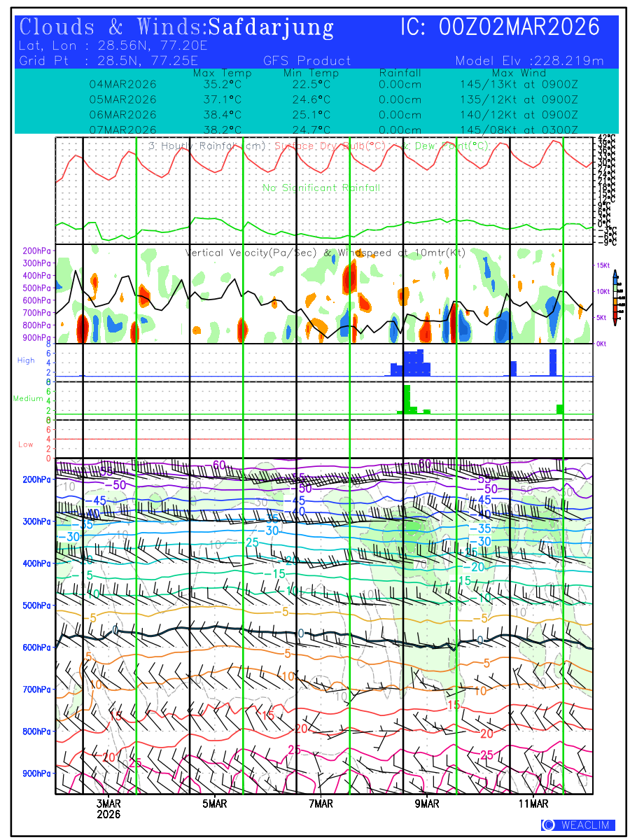Click the Max Temp column header
This screenshot has width=630, height=840.
222,73
